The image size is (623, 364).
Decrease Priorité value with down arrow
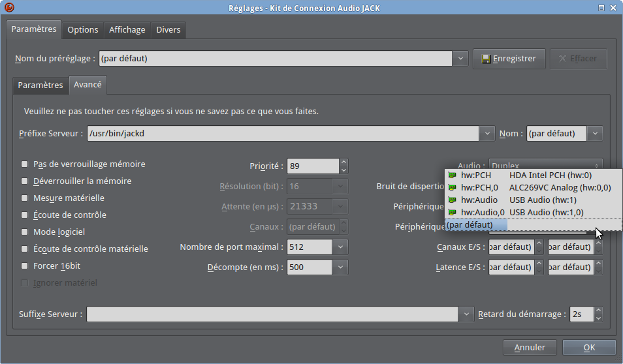coord(344,170)
